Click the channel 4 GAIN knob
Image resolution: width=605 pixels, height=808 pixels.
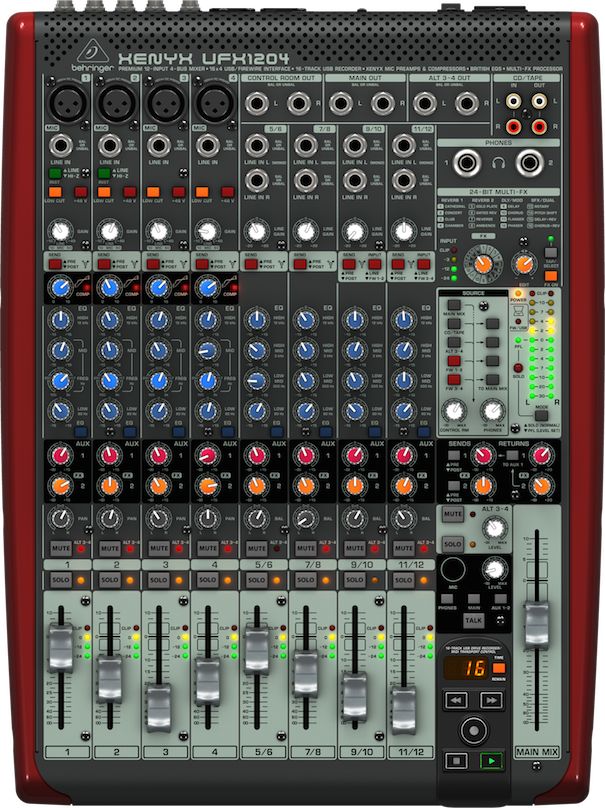pos(207,231)
